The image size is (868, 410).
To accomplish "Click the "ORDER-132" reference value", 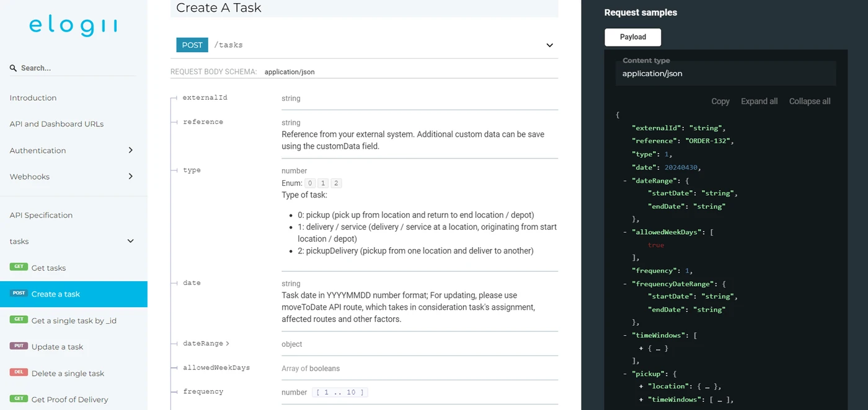I will click(708, 141).
